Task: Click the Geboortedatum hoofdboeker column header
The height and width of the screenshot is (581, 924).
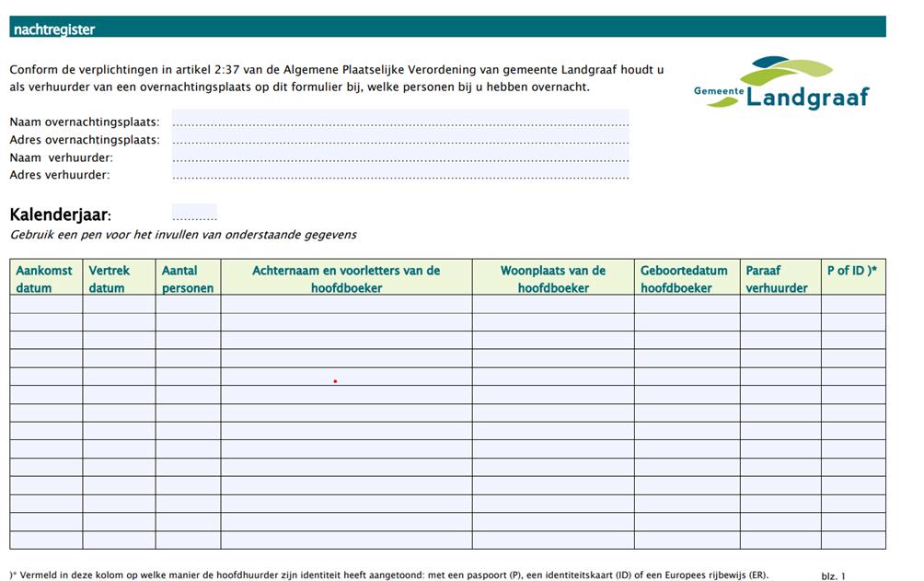Action: click(x=686, y=278)
